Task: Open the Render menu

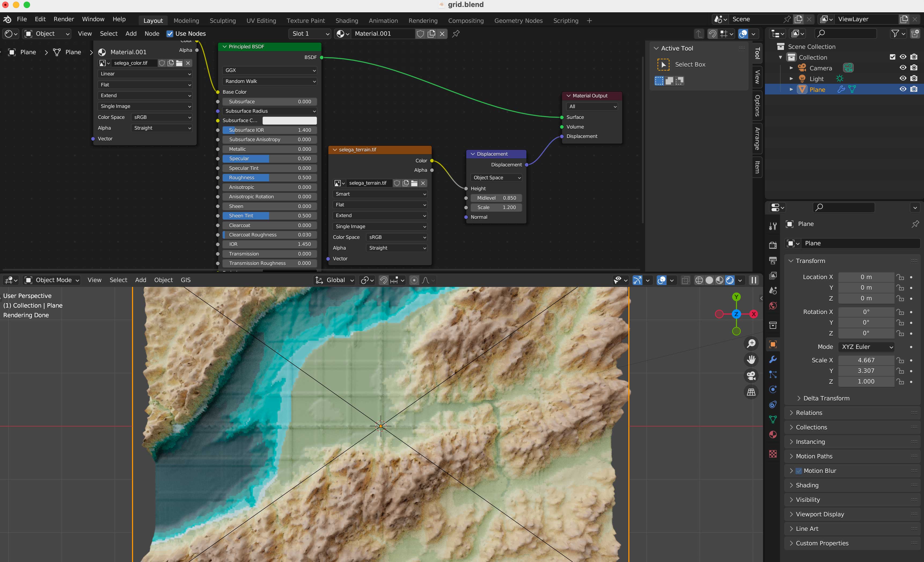Action: 63,19
